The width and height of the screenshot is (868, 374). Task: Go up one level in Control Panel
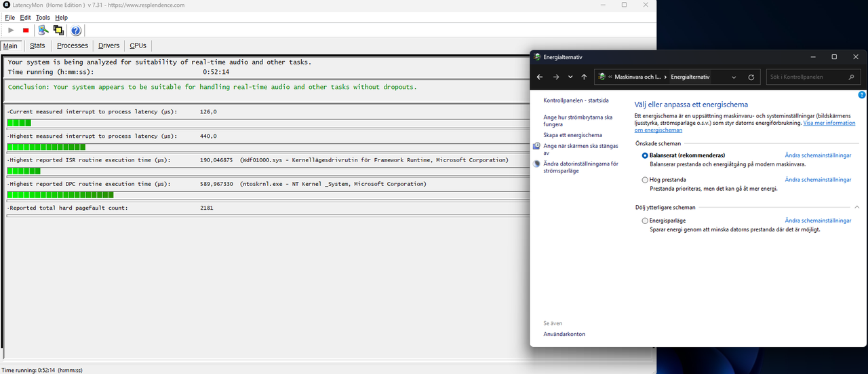(584, 77)
